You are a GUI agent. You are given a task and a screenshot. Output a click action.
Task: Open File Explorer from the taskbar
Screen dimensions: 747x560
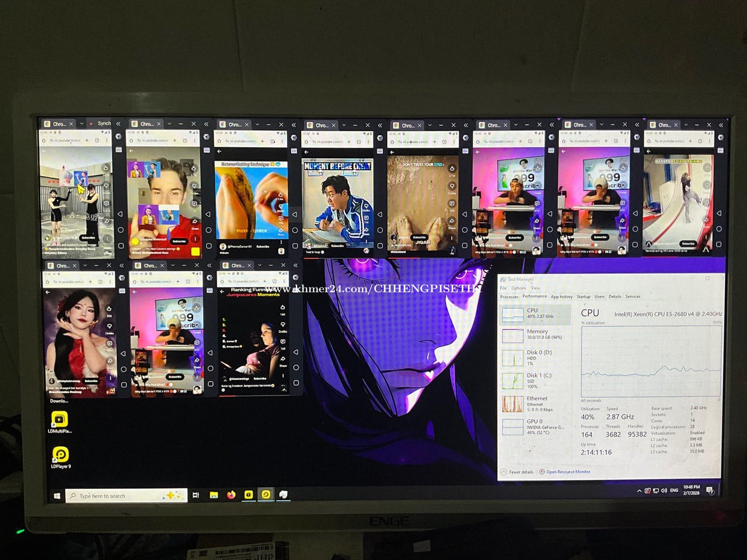click(214, 495)
